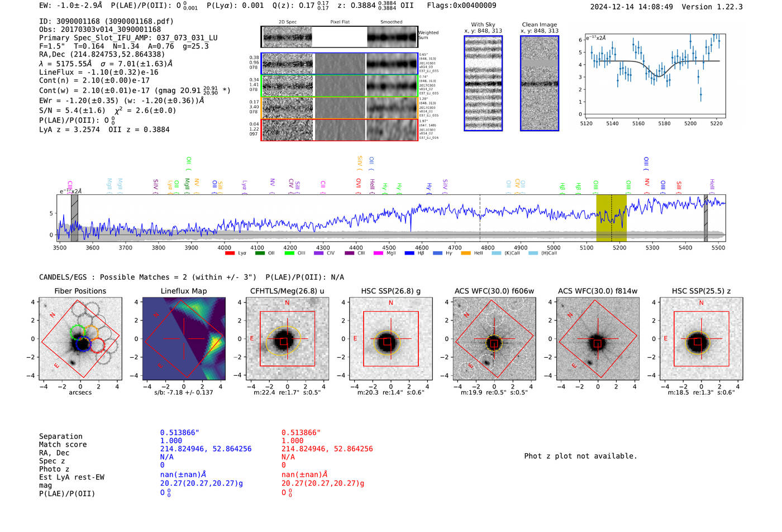Click the With Sky 2D image
782x532 pixels.
point(483,83)
